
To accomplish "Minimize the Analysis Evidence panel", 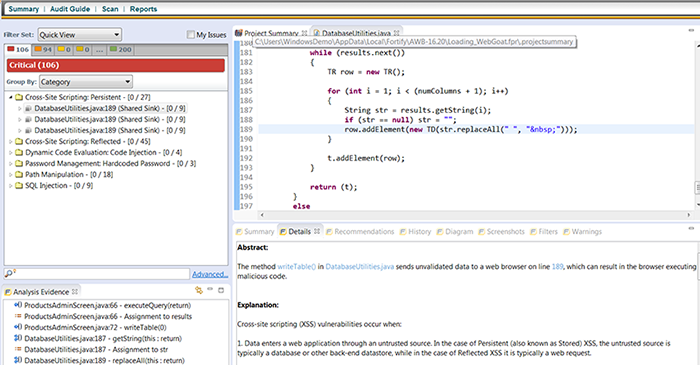I will 210,289.
